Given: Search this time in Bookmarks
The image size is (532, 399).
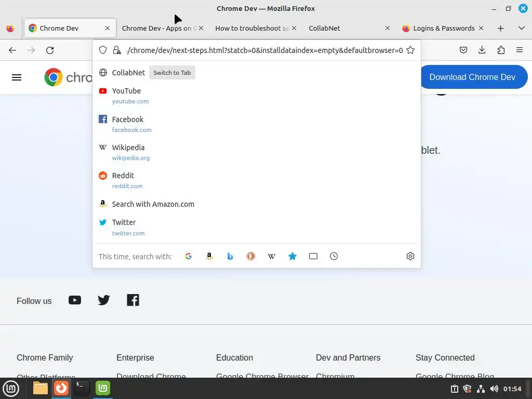Looking at the screenshot, I should click(292, 256).
